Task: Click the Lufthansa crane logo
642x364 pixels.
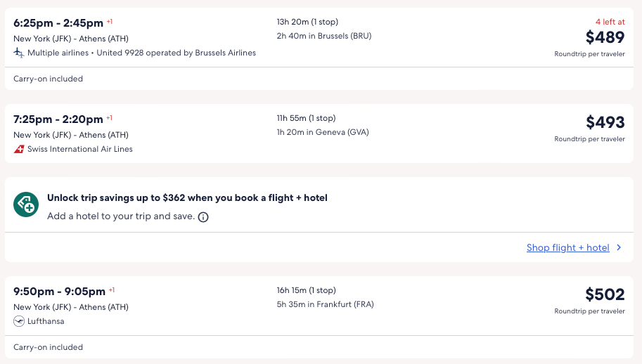Action: coord(19,321)
